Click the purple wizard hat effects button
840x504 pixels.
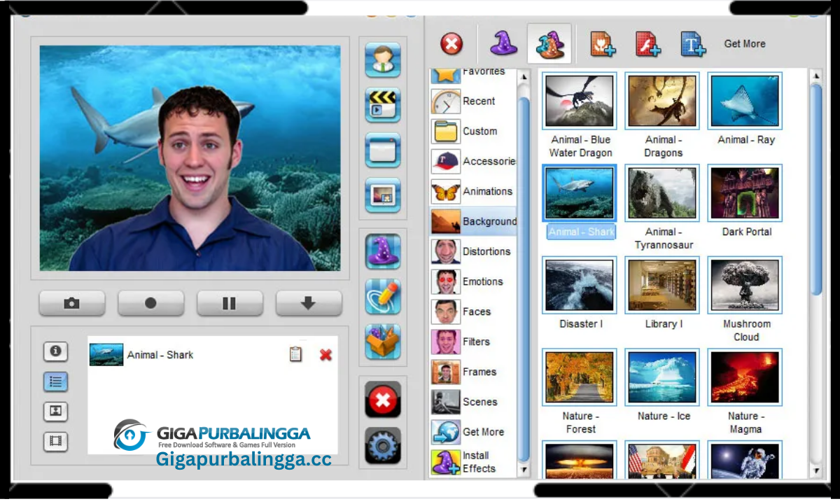tap(383, 251)
